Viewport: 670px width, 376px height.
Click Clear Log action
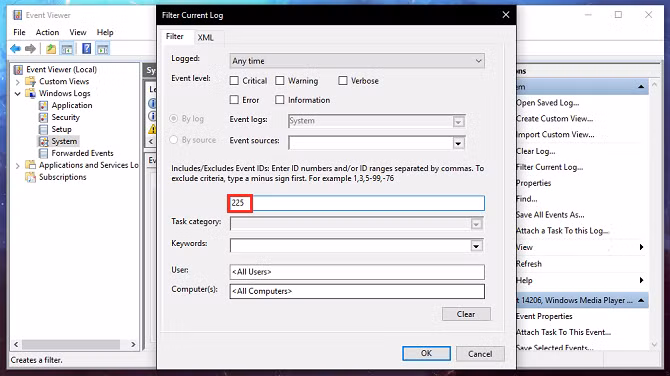pos(535,151)
